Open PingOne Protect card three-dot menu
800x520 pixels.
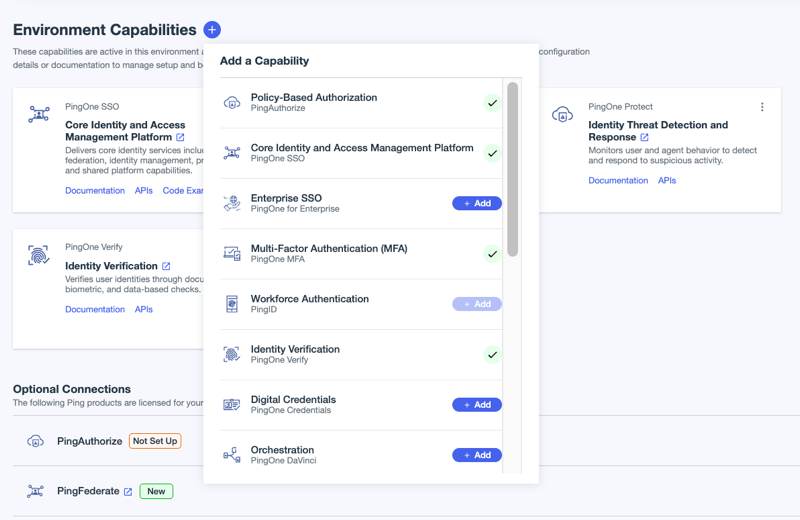[762, 107]
